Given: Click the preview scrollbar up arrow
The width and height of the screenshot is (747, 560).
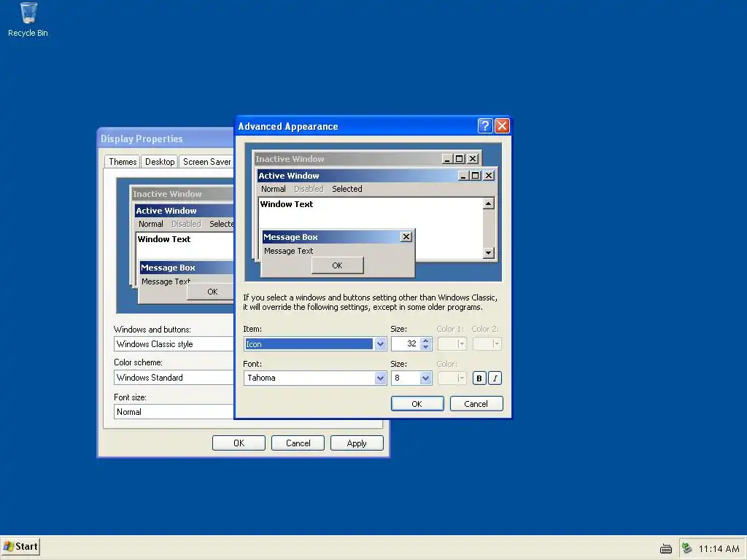Looking at the screenshot, I should tap(488, 204).
